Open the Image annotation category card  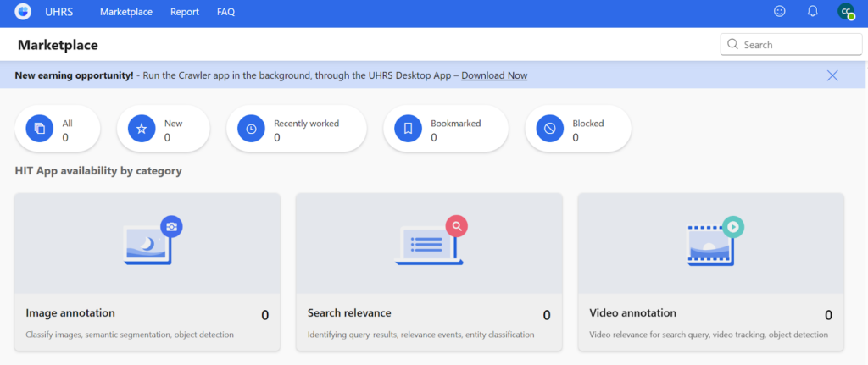point(147,271)
